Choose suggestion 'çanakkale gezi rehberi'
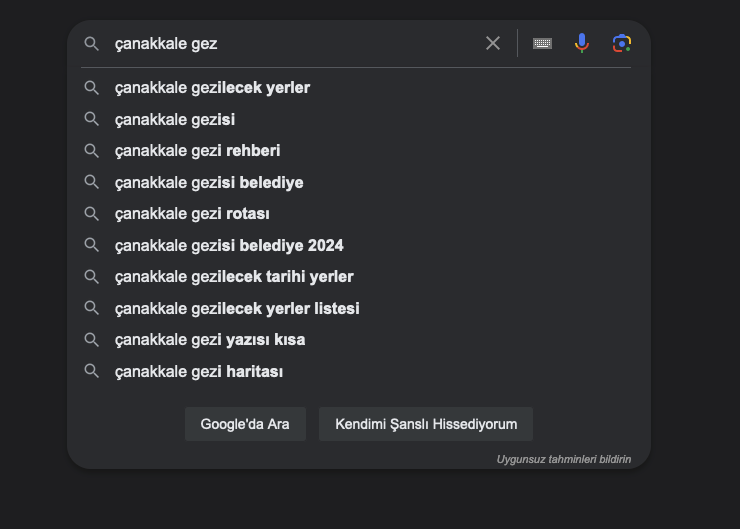Screen dimensions: 740x529 (359, 151)
